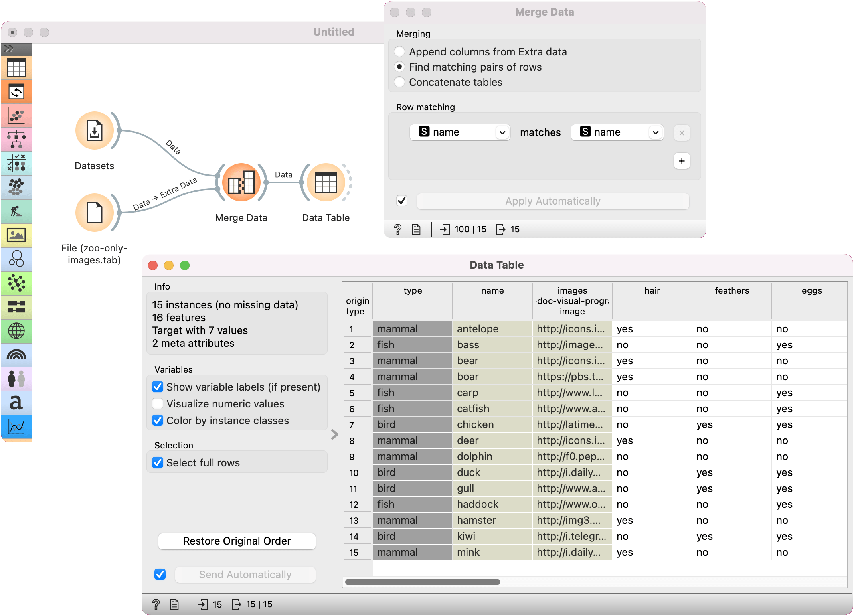
Task: Open the Text Mining category in the sidebar
Action: 16,403
